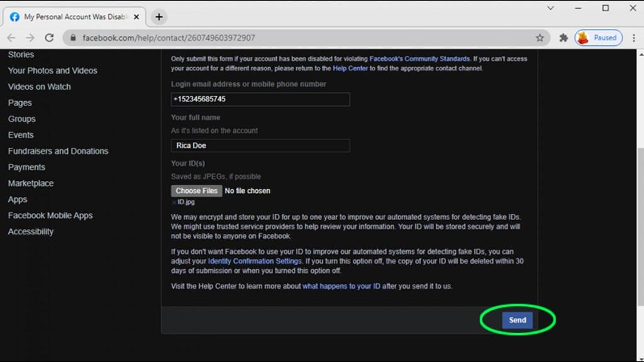Image resolution: width=644 pixels, height=362 pixels.
Task: Follow Identity Confirmation Settings link
Action: tap(255, 261)
